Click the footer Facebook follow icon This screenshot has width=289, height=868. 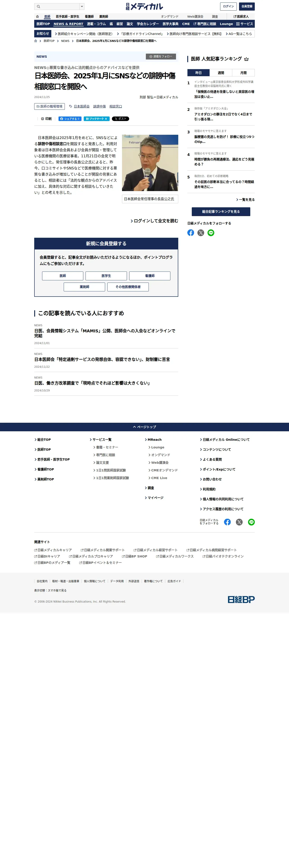[227, 522]
